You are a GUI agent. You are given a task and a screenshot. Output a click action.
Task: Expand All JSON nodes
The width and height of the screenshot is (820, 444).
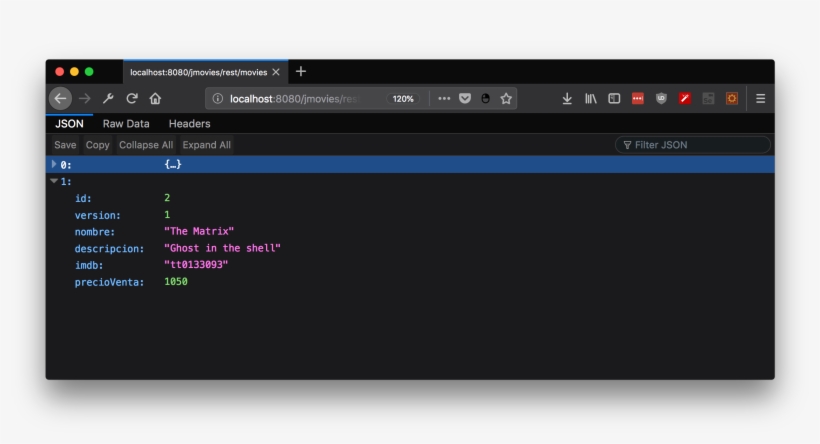click(207, 145)
